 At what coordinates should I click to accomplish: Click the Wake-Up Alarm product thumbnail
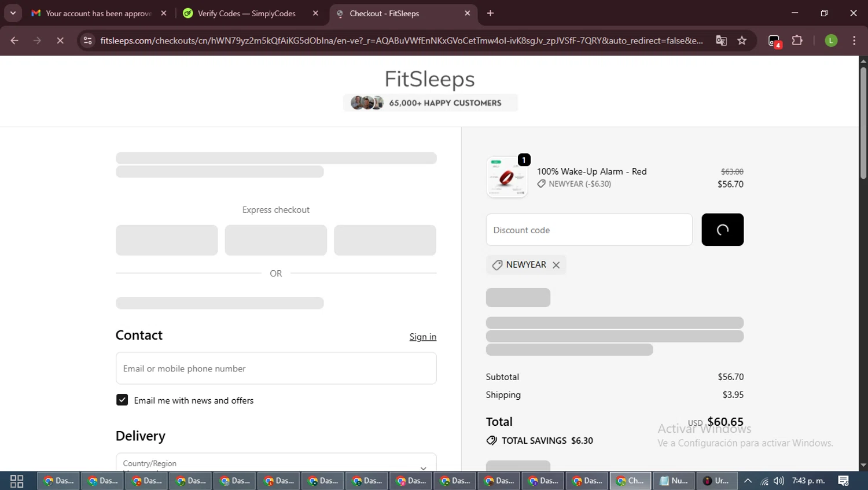coord(507,177)
